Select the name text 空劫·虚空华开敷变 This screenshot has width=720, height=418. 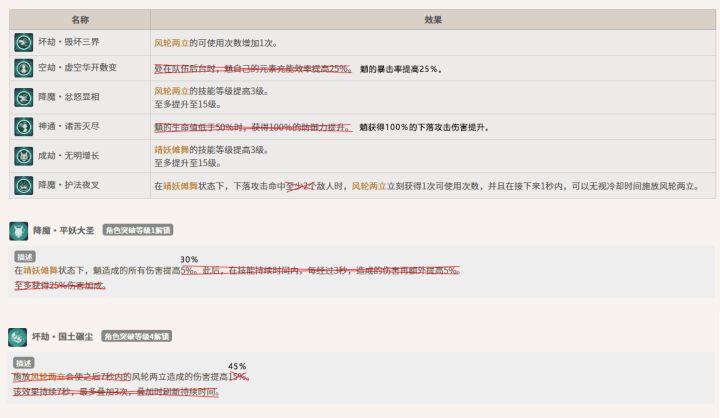[x=78, y=68]
